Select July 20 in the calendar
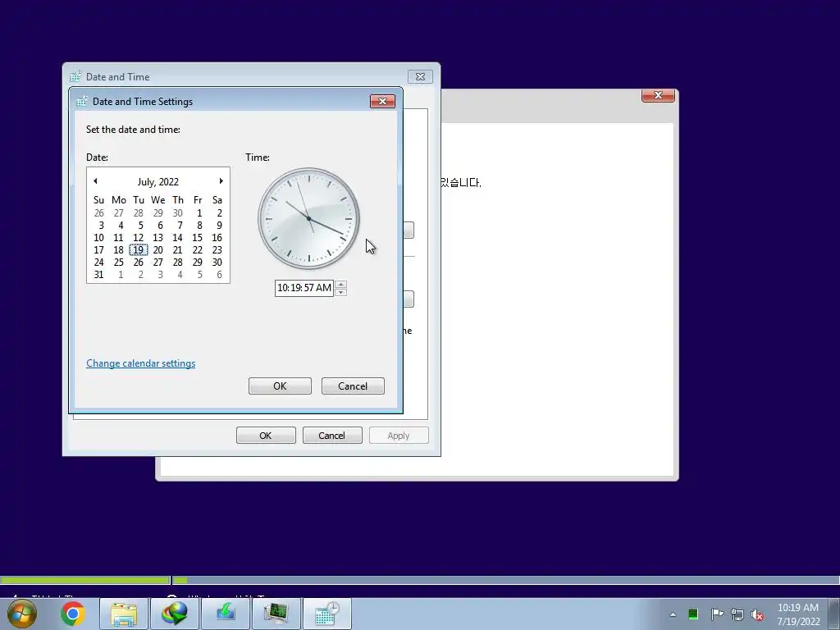840x630 pixels. pyautogui.click(x=158, y=249)
